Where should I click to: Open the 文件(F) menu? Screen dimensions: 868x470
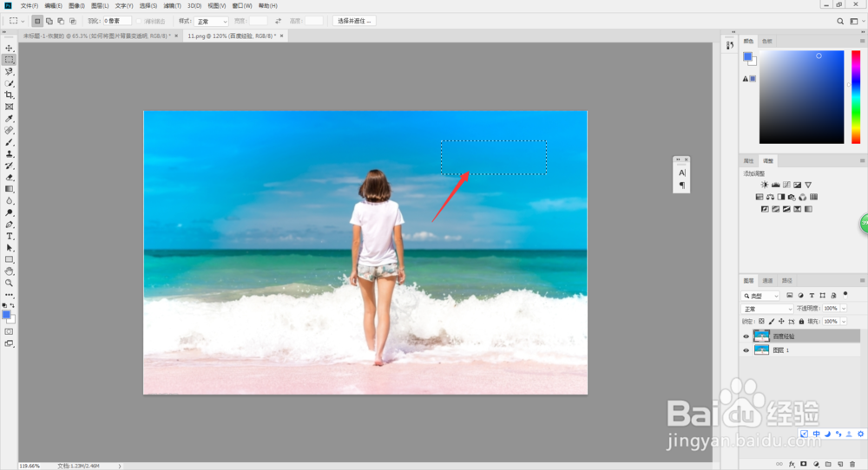[30, 5]
